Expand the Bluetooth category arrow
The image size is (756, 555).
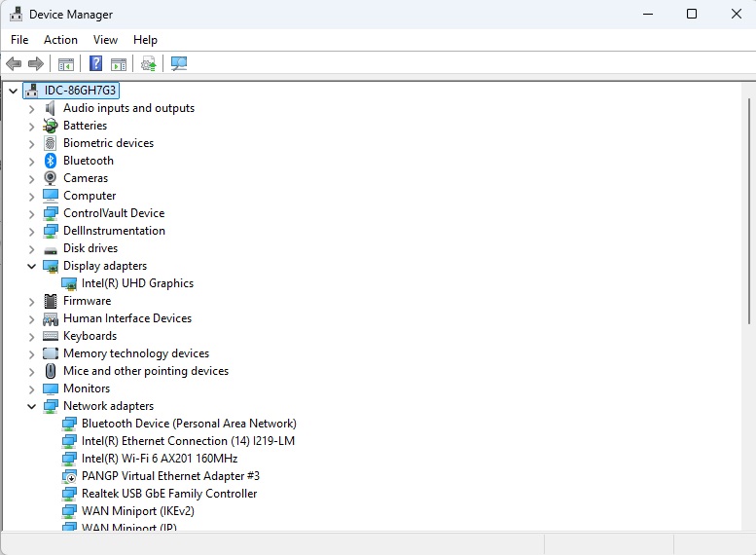point(31,162)
